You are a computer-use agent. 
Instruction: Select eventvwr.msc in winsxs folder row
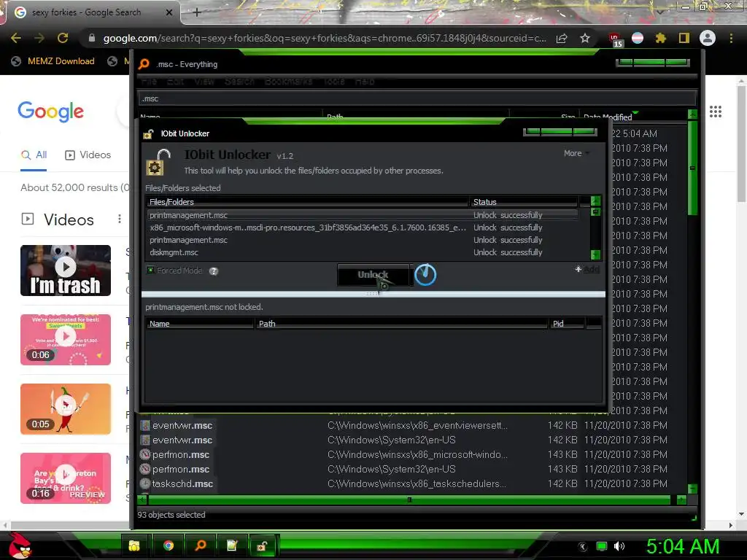point(412,425)
